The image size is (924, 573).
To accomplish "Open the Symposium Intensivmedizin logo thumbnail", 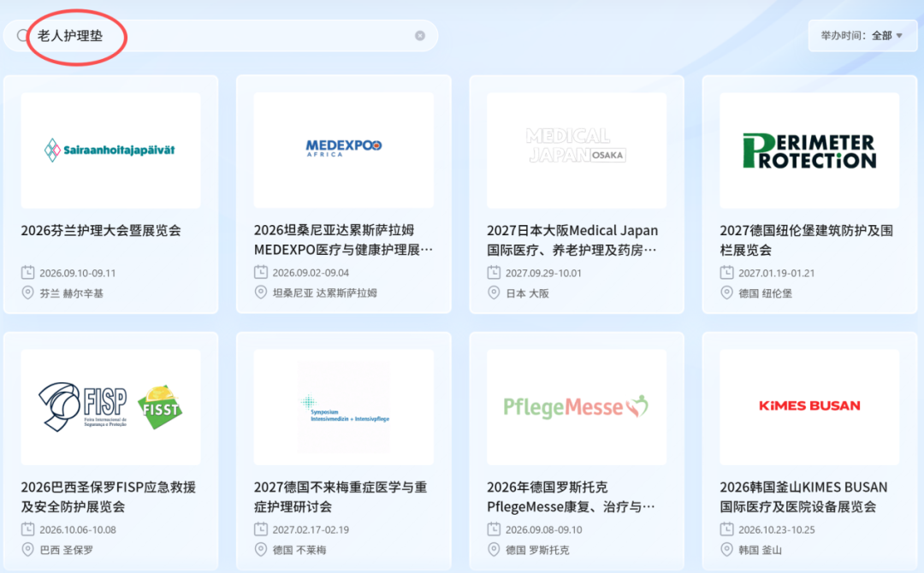I will point(344,407).
